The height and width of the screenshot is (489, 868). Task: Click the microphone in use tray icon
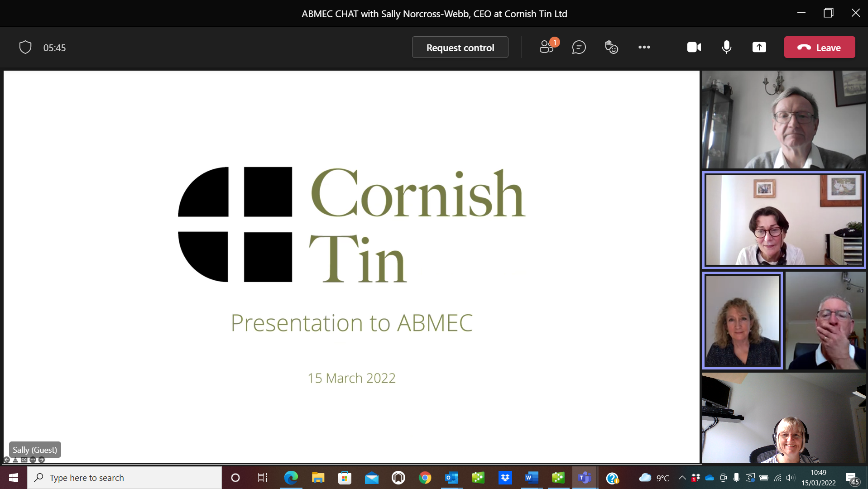[x=737, y=478]
